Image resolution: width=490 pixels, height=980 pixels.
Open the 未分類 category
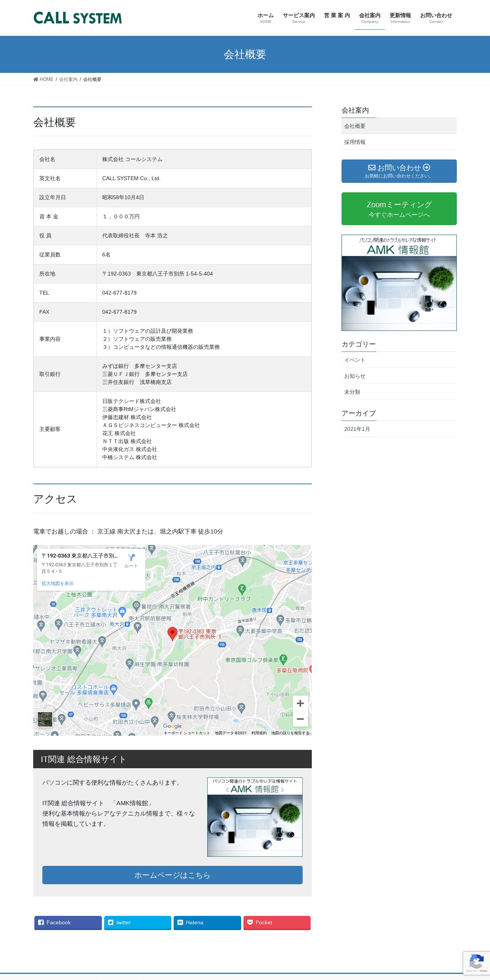point(399,392)
